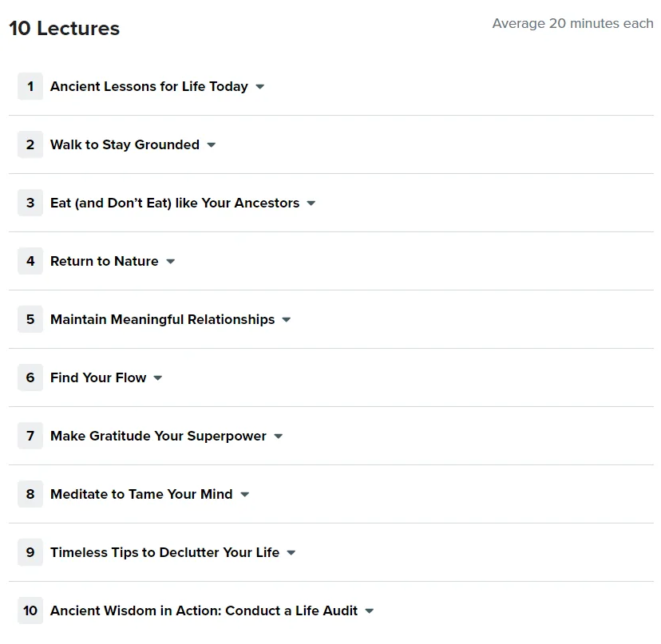Open caret beside Make Gratitude Your Superpower
Screen dimensions: 661x644
tap(279, 437)
